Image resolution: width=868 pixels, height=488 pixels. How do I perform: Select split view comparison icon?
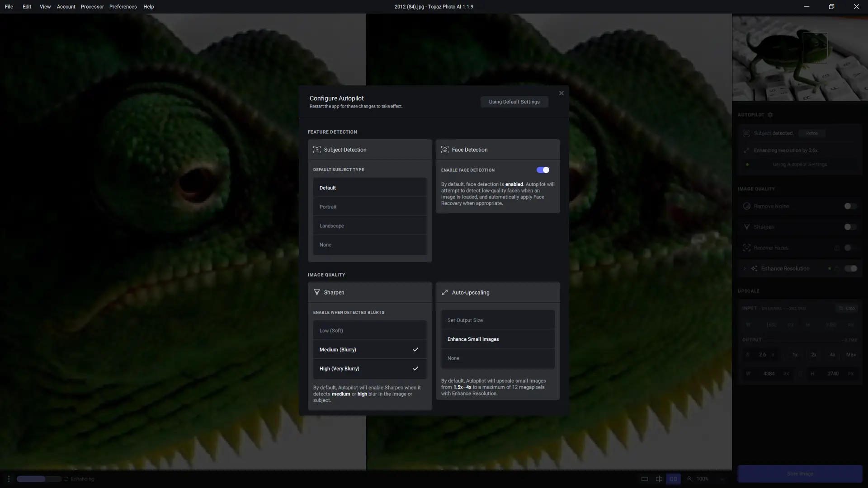pyautogui.click(x=659, y=479)
